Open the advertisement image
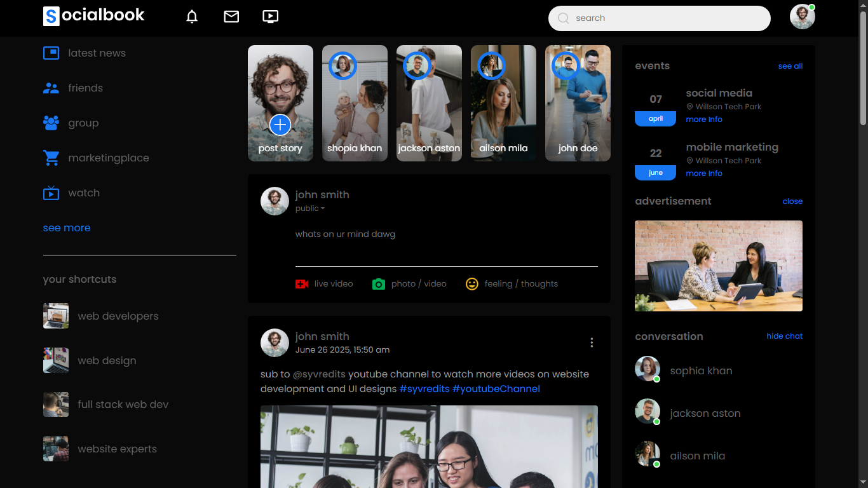Image resolution: width=868 pixels, height=488 pixels. (x=719, y=266)
